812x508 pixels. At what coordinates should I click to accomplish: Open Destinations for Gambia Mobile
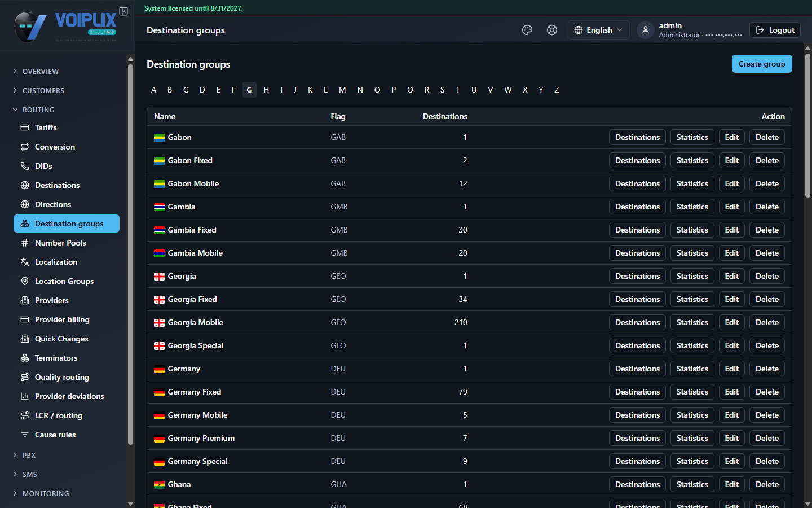637,253
